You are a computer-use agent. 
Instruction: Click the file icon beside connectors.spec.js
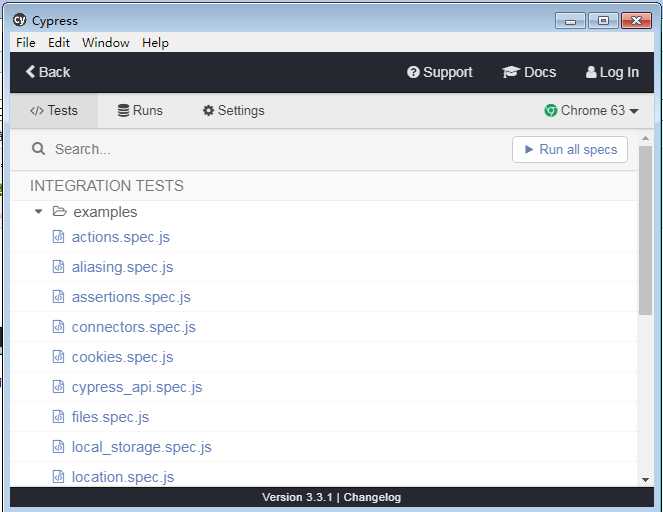click(58, 327)
